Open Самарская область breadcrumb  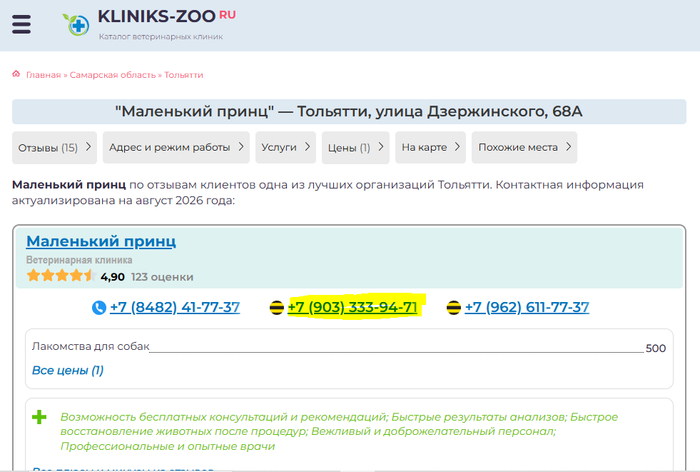coord(112,75)
